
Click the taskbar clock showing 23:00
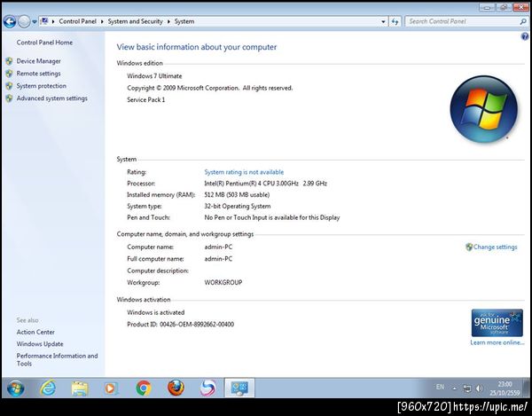pyautogui.click(x=505, y=389)
